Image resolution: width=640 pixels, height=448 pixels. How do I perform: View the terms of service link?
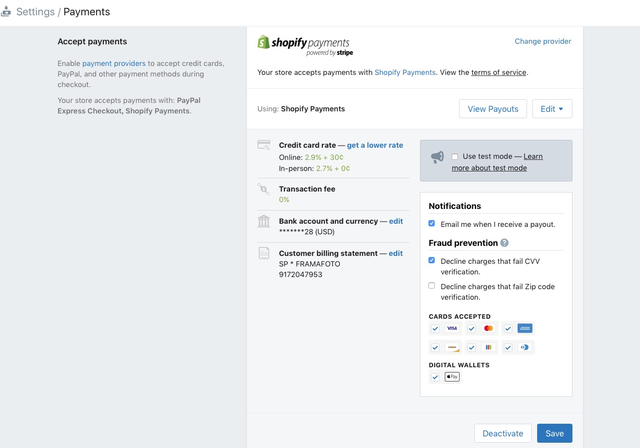click(x=498, y=72)
